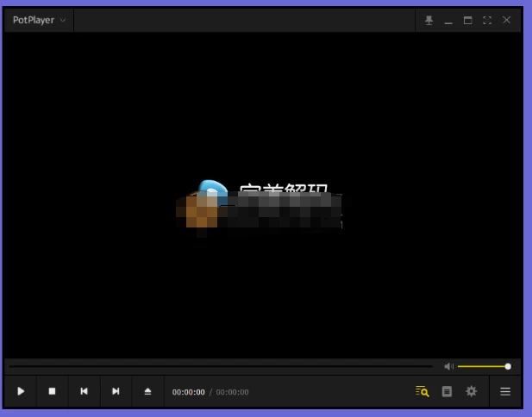532x417 pixels.
Task: Open the yellow playlist search icon
Action: point(422,391)
